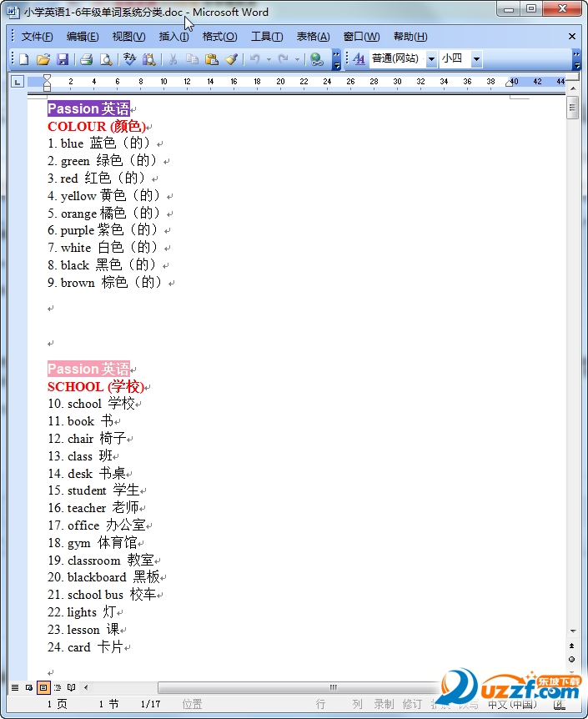Insert hyperlink with globe icon
588x719 pixels.
coord(317,59)
